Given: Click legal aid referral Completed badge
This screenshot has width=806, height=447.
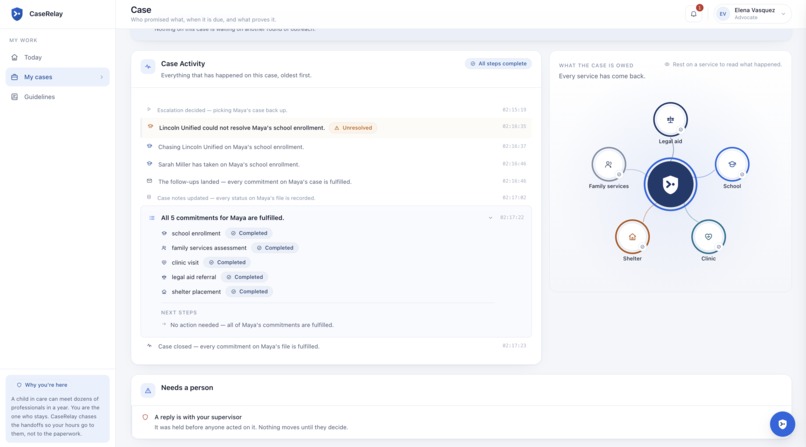Looking at the screenshot, I should pos(245,277).
